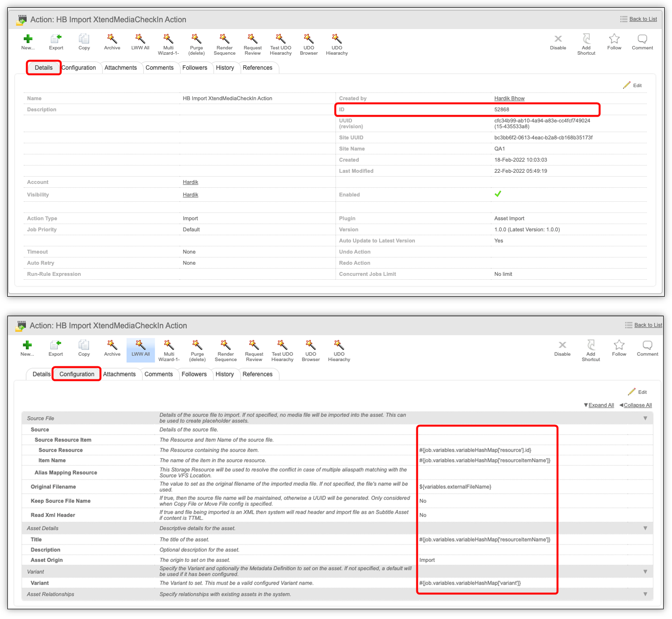Start the Request Review wizard
The width and height of the screenshot is (672, 619).
252,44
